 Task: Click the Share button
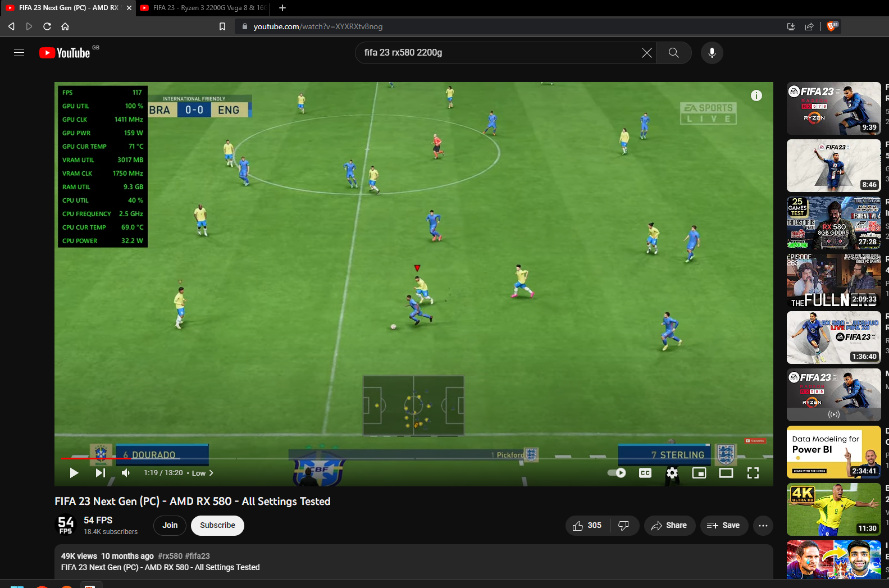point(669,526)
